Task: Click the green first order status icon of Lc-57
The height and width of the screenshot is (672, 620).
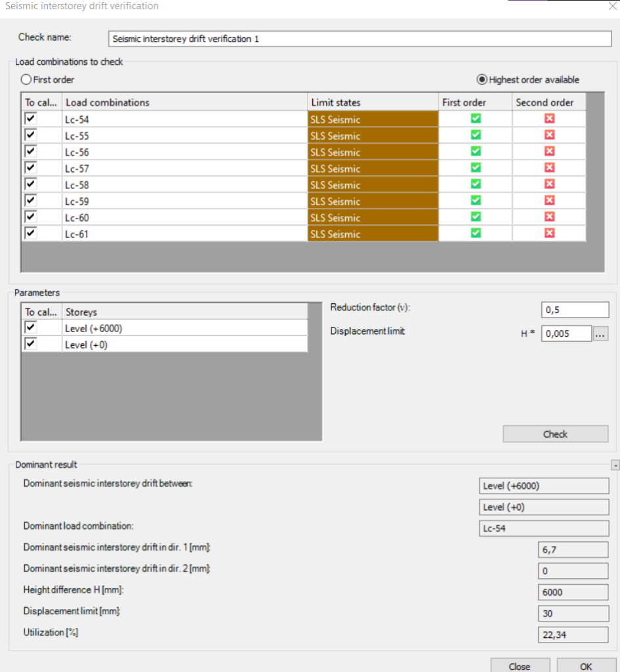Action: coord(476,167)
